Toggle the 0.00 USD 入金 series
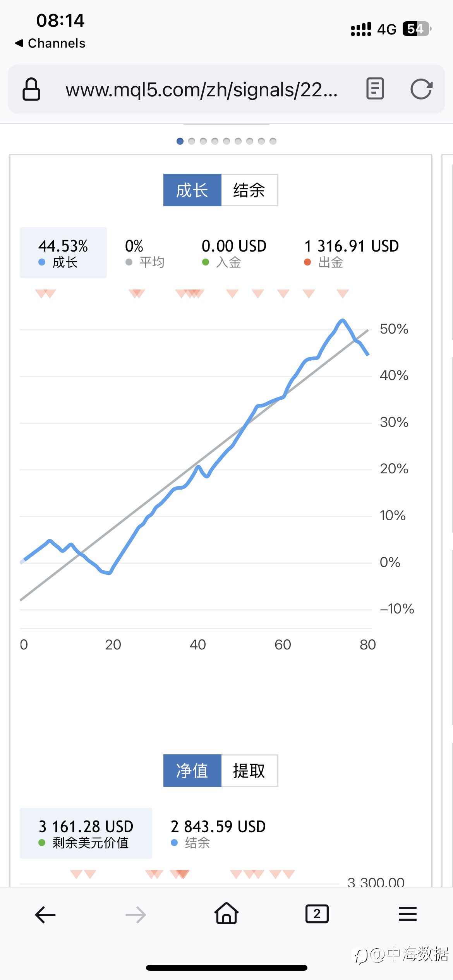The image size is (453, 980). [x=234, y=254]
